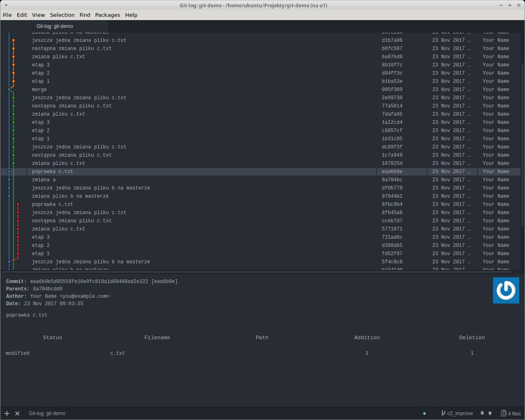Select commit hash 5771071
525x420 pixels.
(x=392, y=229)
